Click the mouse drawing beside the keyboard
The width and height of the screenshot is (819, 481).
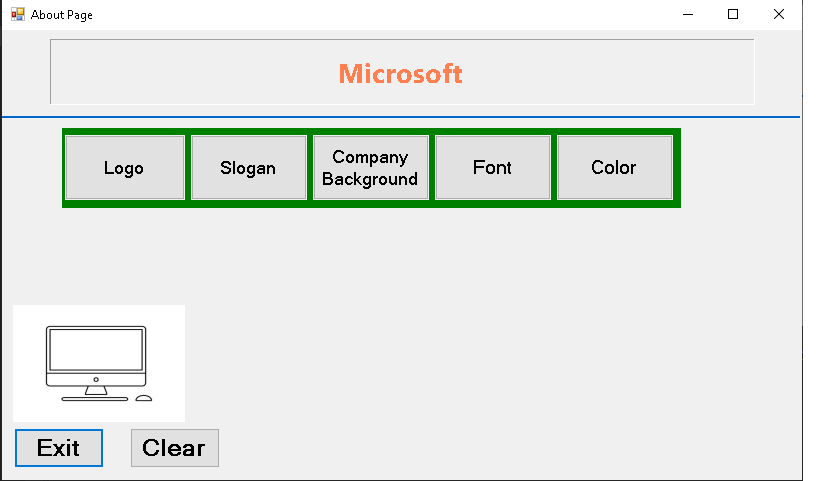144,398
